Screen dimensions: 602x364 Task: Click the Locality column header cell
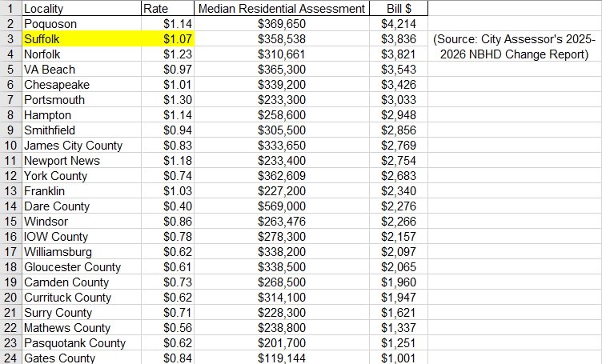click(80, 9)
